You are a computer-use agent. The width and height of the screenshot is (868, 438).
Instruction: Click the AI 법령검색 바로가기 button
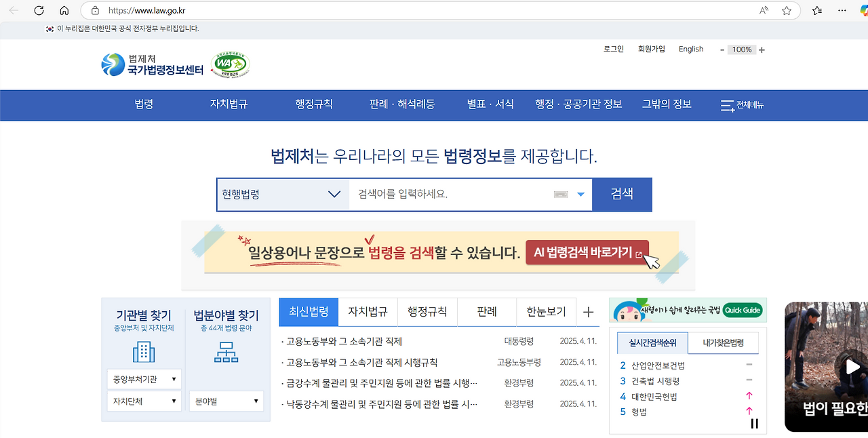click(587, 253)
